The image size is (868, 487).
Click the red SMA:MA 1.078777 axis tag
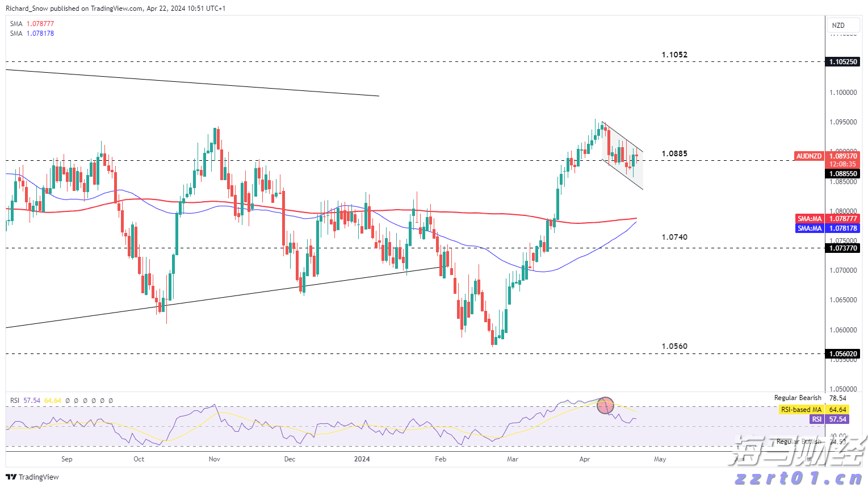[828, 219]
